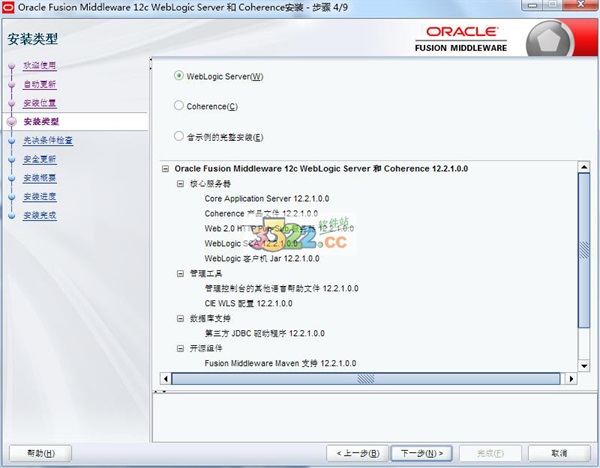This screenshot has width=600, height=468.
Task: Click the right arrow of horizontal scrollbar
Action: (571, 379)
